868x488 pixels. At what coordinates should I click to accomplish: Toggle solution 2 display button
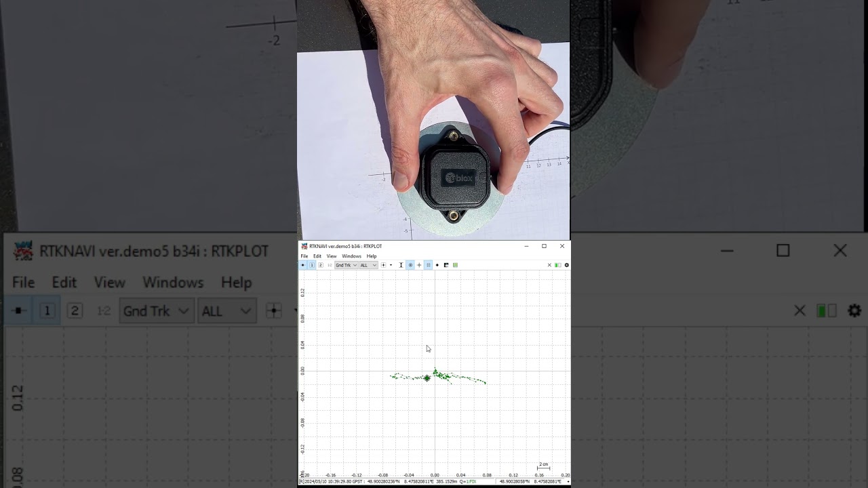point(321,265)
